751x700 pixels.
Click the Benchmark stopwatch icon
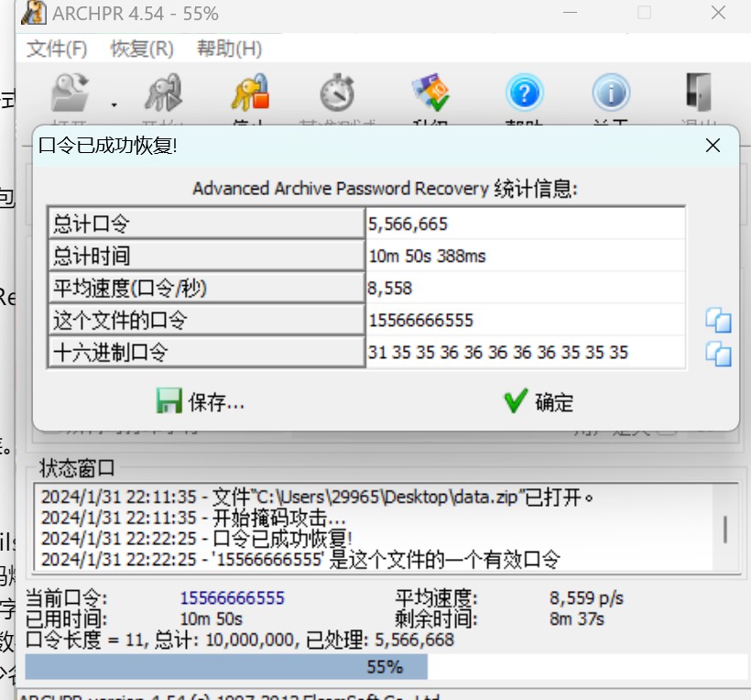[x=337, y=93]
